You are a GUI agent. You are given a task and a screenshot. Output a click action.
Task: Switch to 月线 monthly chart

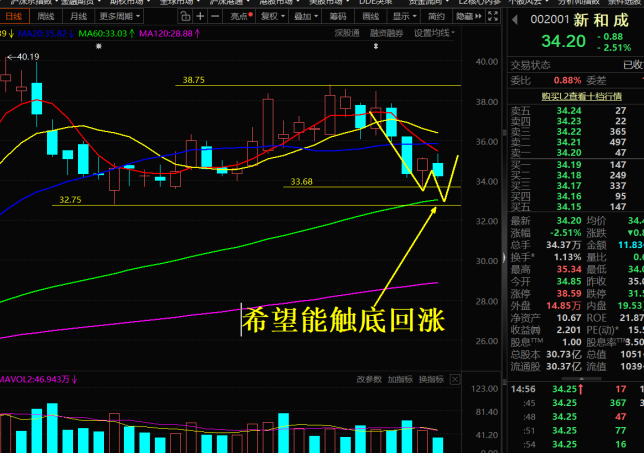point(78,16)
